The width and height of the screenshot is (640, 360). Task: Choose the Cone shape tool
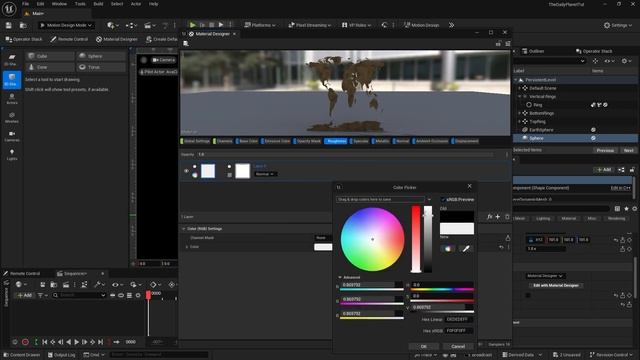click(50, 67)
